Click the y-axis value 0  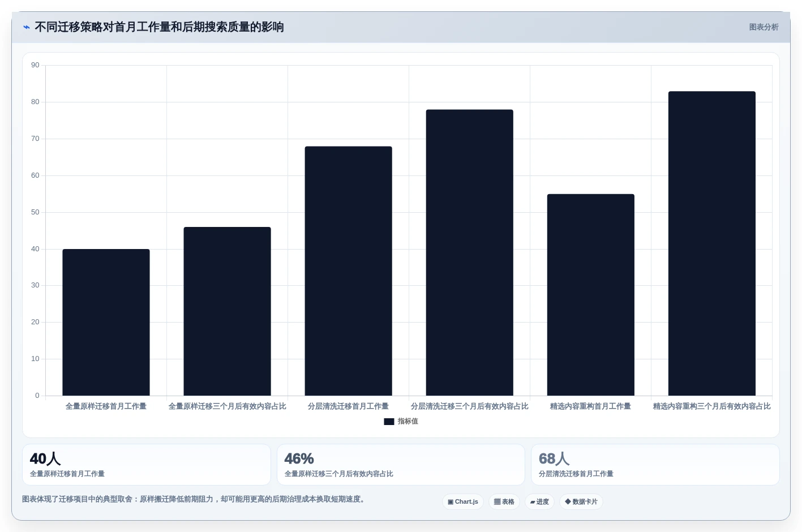pos(37,396)
